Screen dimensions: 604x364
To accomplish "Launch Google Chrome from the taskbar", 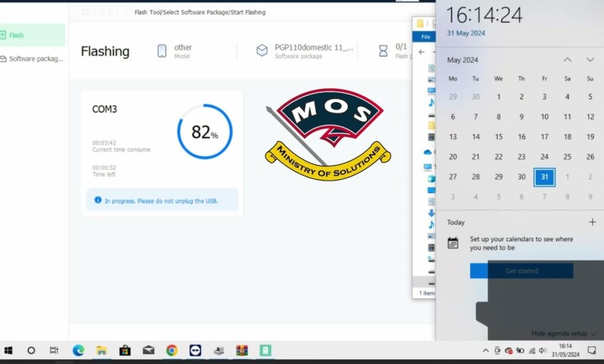I will coord(171,350).
